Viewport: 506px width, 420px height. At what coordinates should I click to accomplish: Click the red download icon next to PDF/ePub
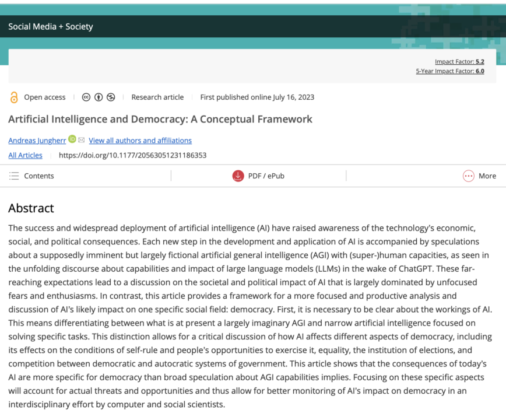click(x=238, y=176)
